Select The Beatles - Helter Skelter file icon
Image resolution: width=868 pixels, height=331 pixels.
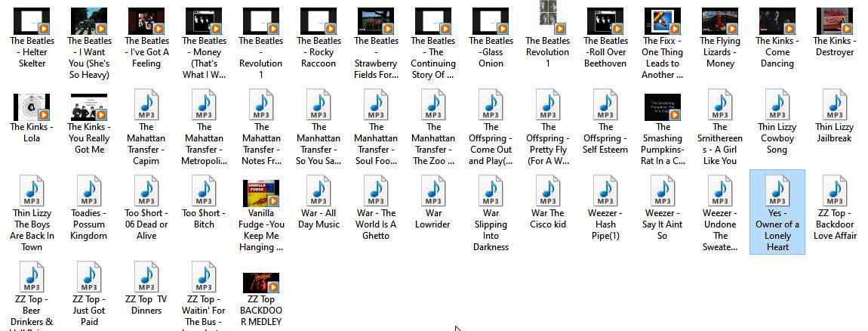click(32, 21)
